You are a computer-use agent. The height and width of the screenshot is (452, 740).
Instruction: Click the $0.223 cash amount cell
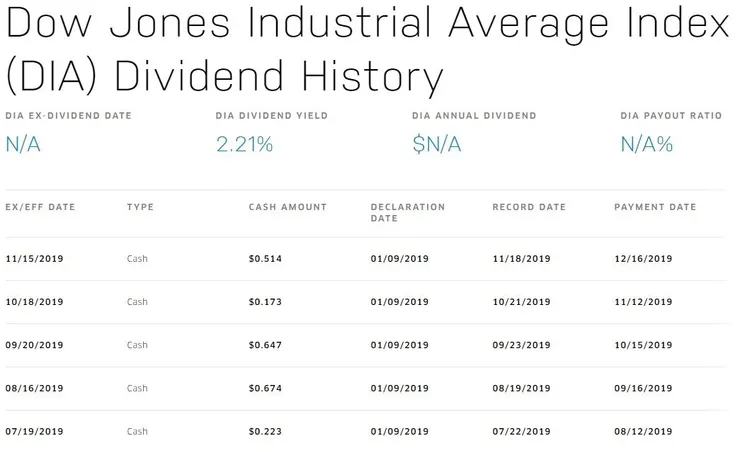pos(265,431)
